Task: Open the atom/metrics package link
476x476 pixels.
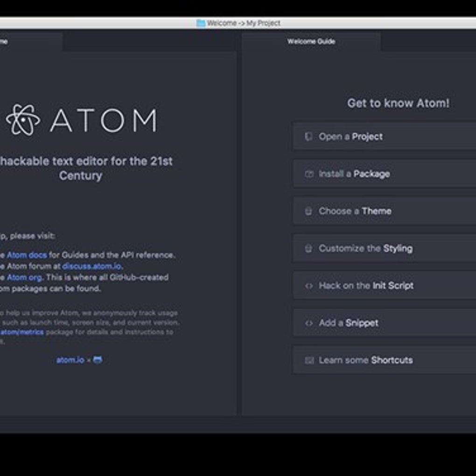Action: (22, 332)
